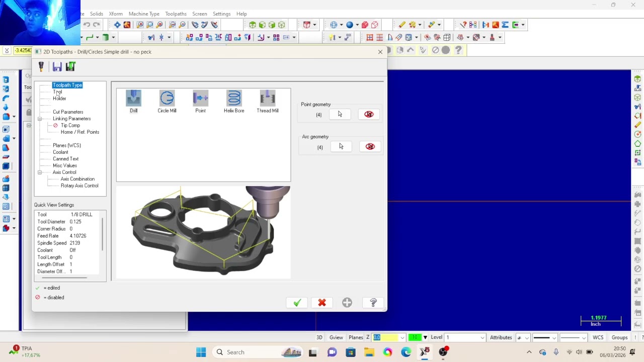Select Misc Values in tree
Viewport: 644px width, 362px height.
(x=65, y=165)
